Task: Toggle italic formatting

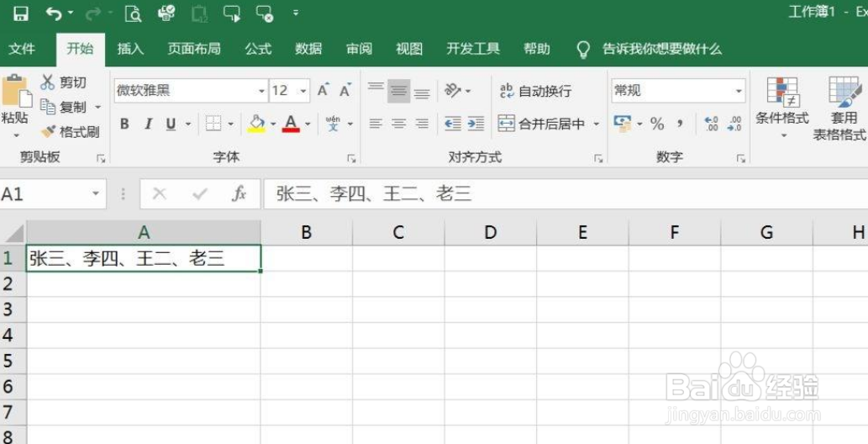Action: (x=148, y=124)
